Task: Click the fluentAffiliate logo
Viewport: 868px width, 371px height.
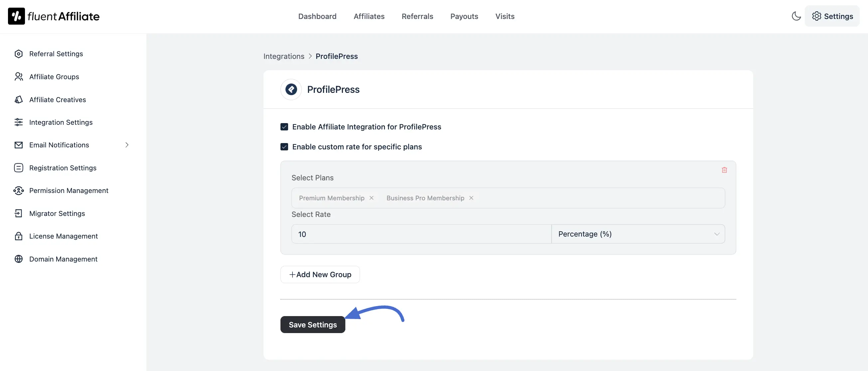Action: 53,16
